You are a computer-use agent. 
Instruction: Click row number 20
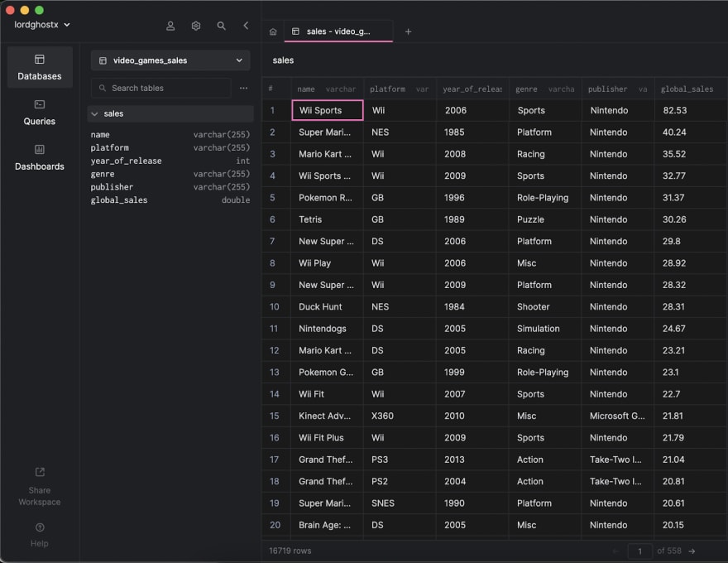point(275,525)
